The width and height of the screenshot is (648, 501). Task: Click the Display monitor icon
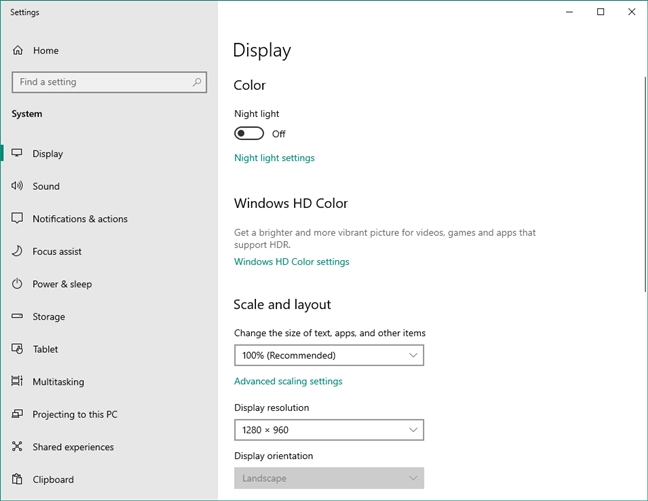pyautogui.click(x=17, y=153)
